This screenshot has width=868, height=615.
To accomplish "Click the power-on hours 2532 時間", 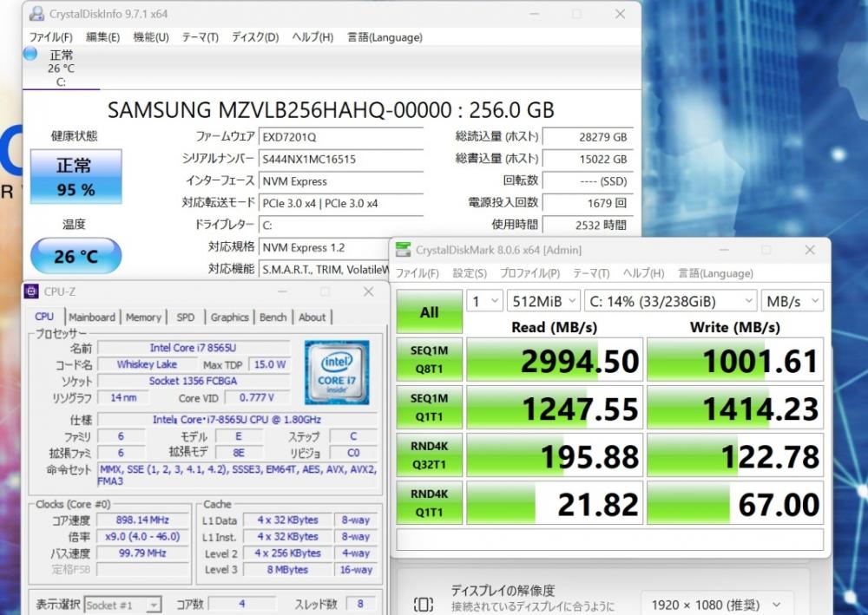I will pyautogui.click(x=588, y=225).
